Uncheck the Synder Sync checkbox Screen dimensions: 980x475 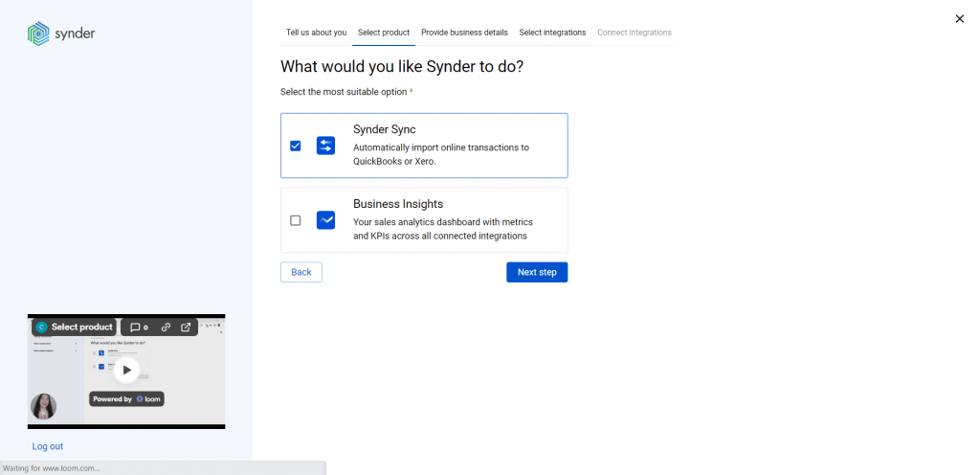[x=296, y=146]
